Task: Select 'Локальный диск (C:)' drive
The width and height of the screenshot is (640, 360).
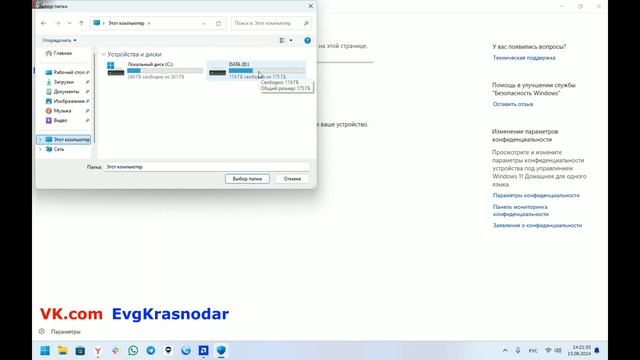Action: [154, 70]
